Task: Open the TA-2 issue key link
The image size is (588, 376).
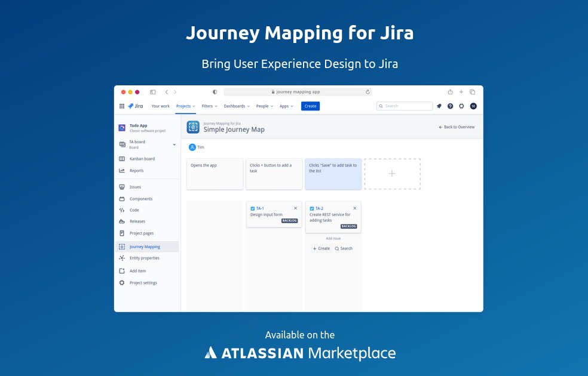Action: [x=319, y=209]
